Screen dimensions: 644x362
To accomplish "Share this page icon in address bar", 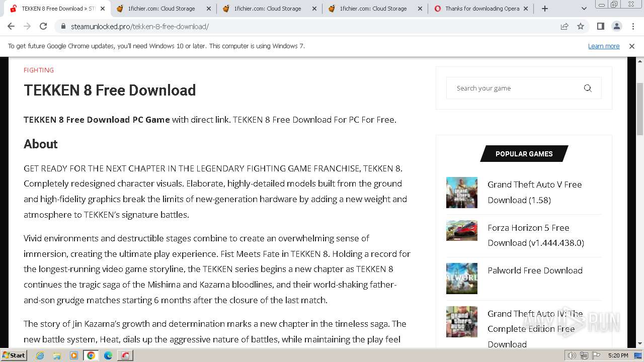I will [x=565, y=26].
